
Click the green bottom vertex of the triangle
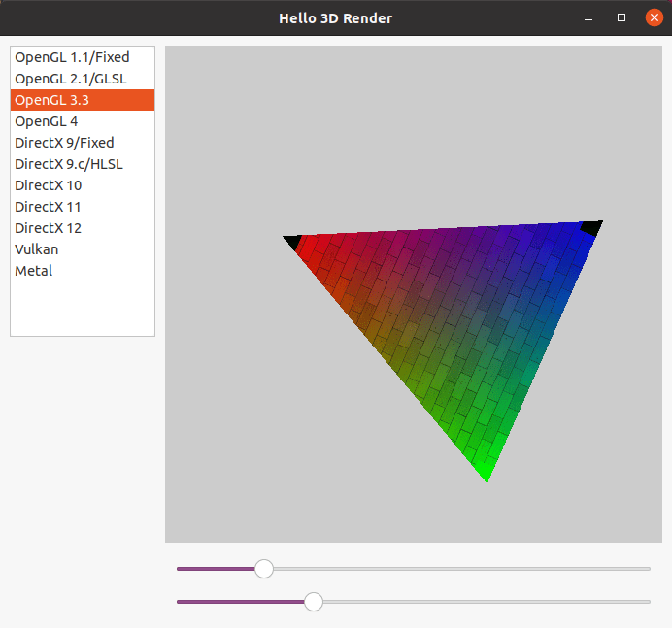(487, 474)
